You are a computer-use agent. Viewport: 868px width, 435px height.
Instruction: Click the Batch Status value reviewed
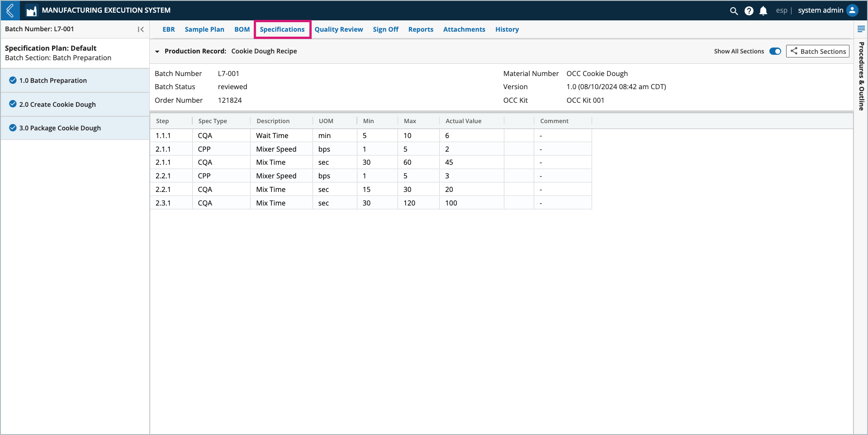(232, 87)
